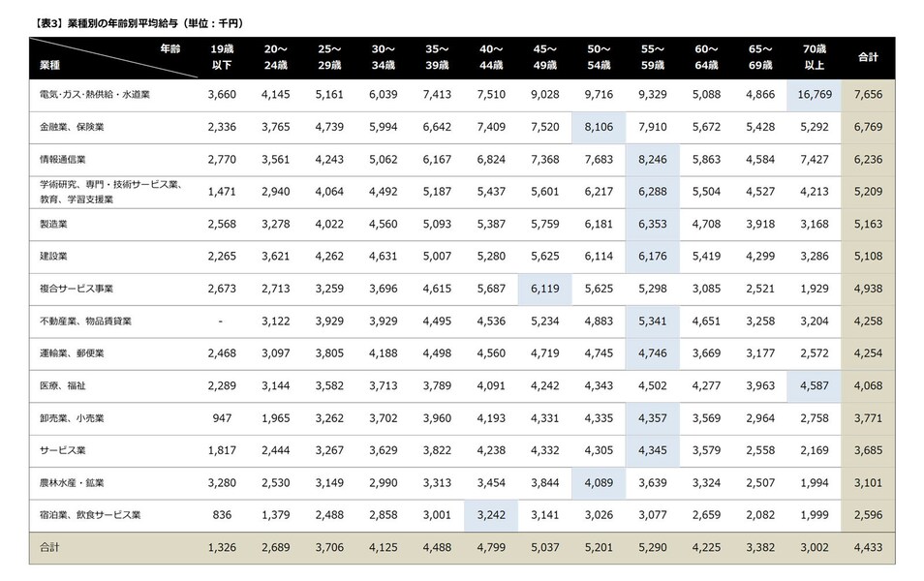Select the 電気・ガス・熱供給・水道業 row label
The width and height of the screenshot is (924, 581).
click(95, 94)
